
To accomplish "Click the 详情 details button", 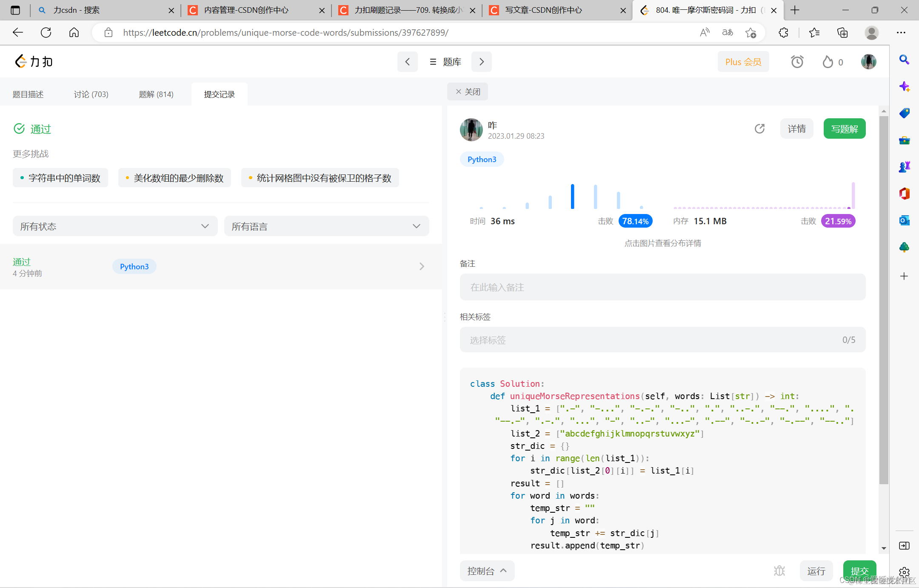I will pyautogui.click(x=796, y=129).
